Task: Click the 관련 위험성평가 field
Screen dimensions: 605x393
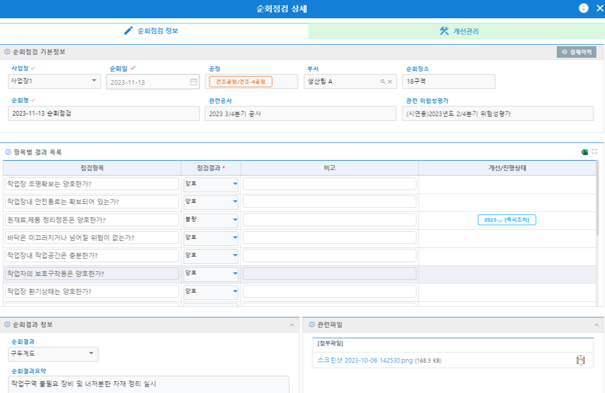Action: point(498,114)
